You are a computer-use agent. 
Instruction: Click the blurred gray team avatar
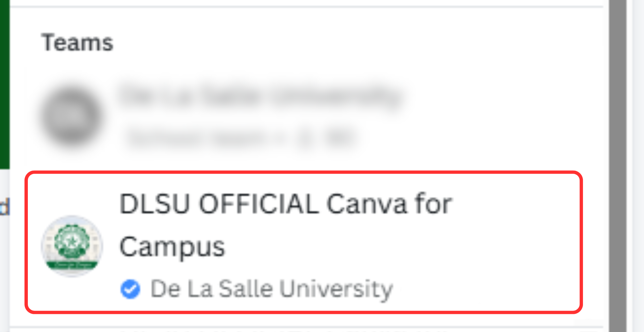pyautogui.click(x=71, y=116)
